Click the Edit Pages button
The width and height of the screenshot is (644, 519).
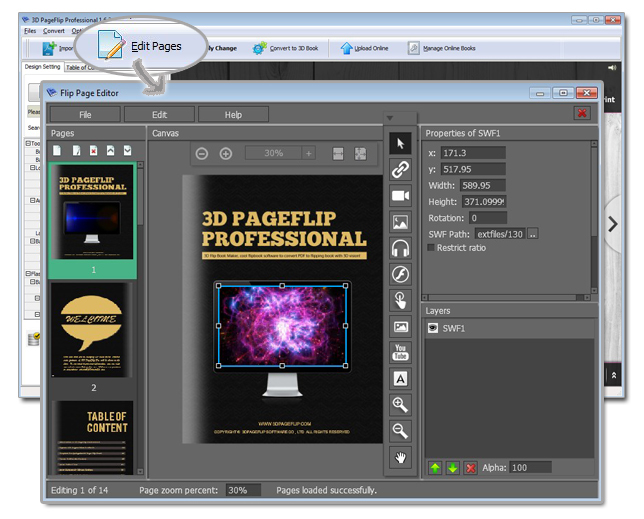(x=140, y=45)
